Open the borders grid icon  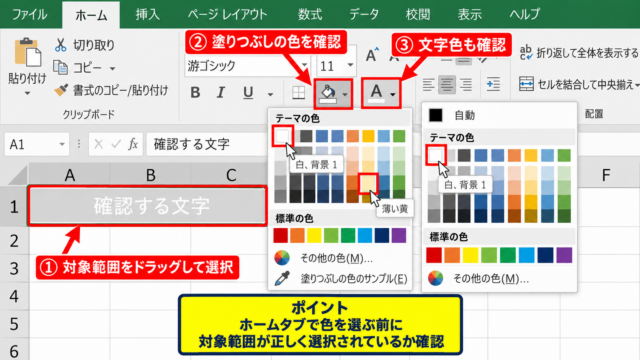tap(298, 93)
